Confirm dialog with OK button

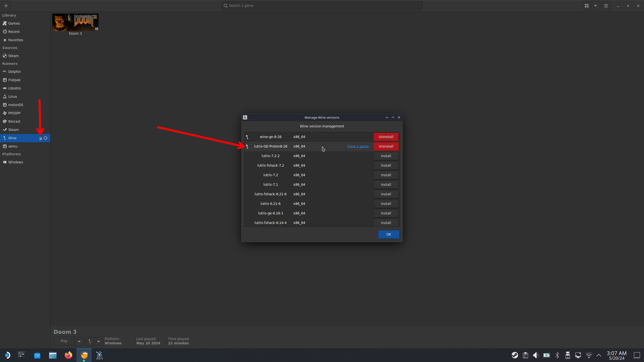[x=388, y=234]
